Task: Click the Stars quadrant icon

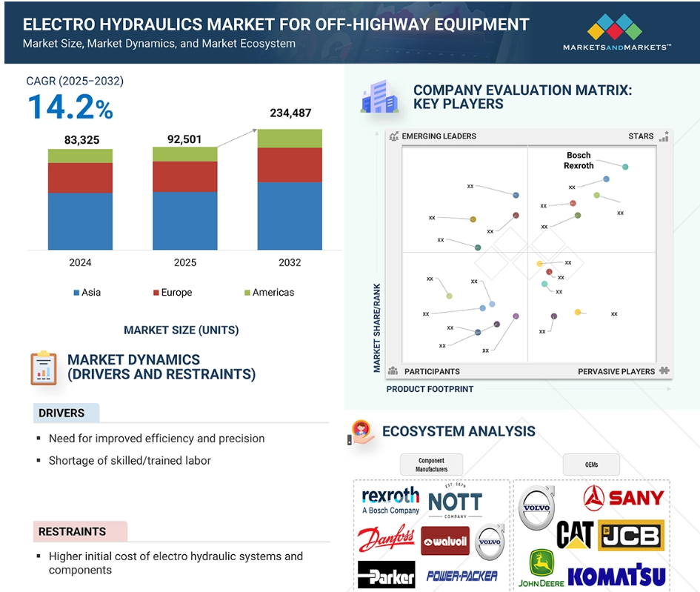Action: click(664, 136)
